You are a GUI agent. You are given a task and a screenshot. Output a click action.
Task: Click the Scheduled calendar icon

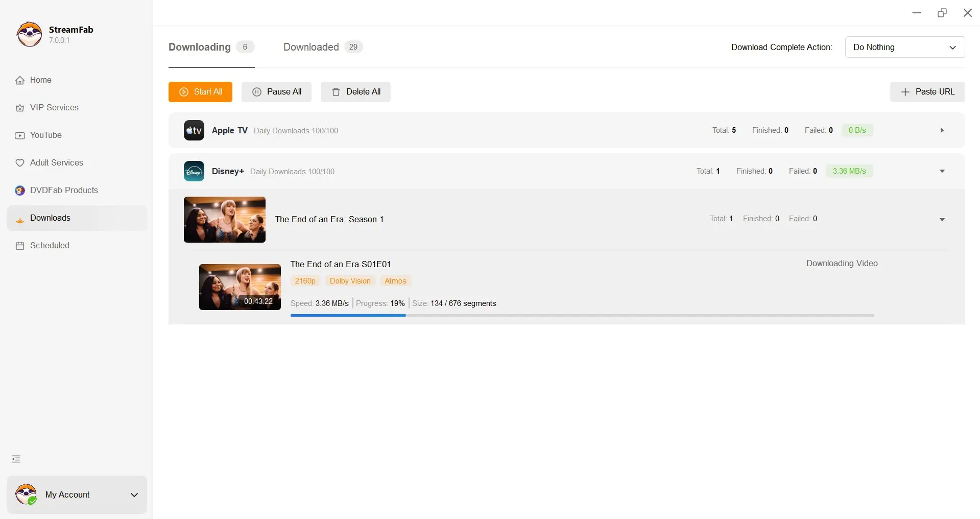(20, 246)
